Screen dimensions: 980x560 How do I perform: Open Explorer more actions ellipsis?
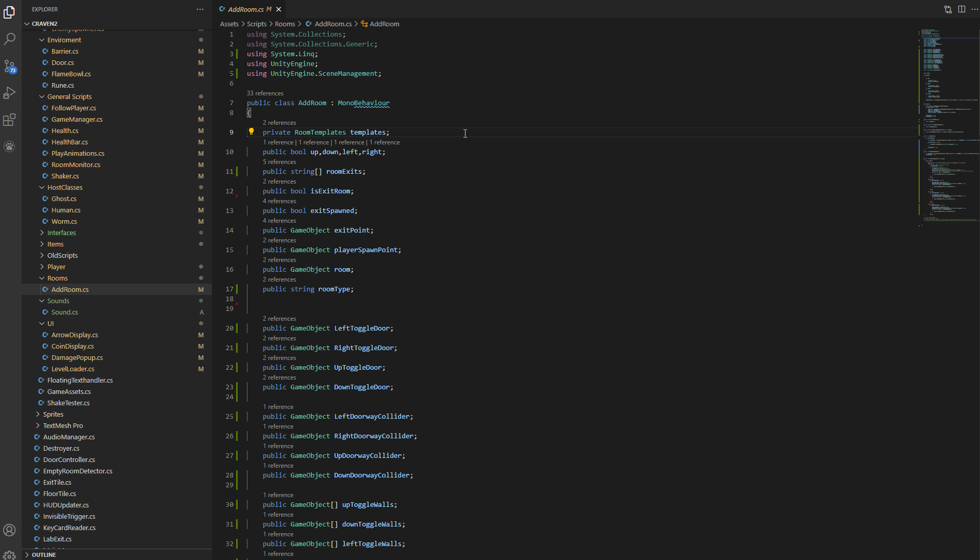pyautogui.click(x=200, y=9)
